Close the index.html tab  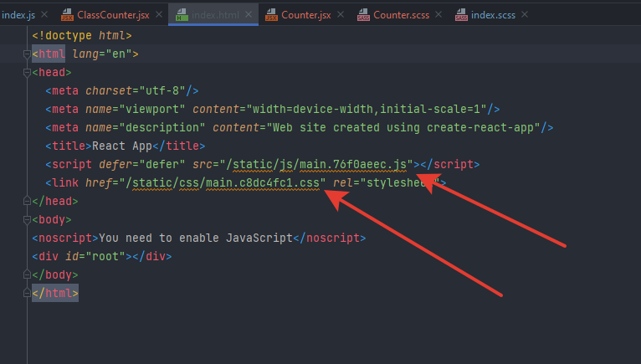coord(249,15)
